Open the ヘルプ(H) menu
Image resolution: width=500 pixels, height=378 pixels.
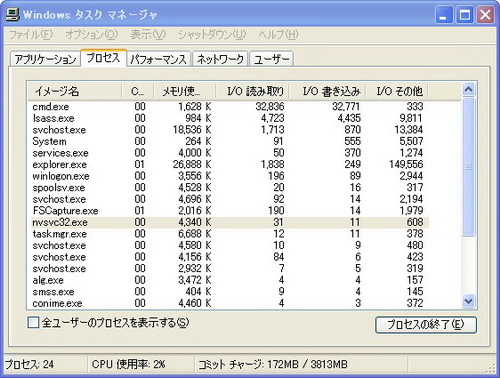[x=278, y=34]
